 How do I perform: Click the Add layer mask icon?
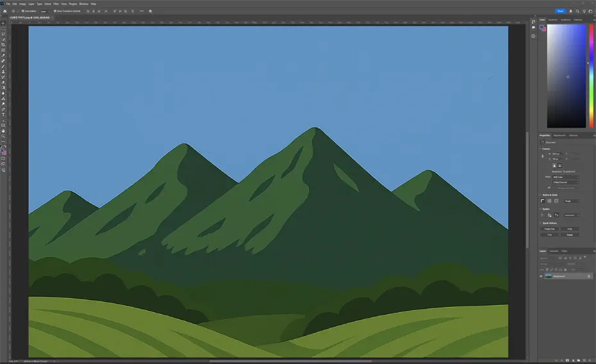(567, 360)
